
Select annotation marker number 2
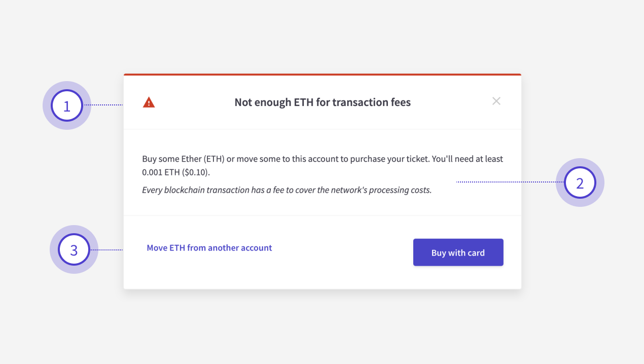pyautogui.click(x=580, y=183)
